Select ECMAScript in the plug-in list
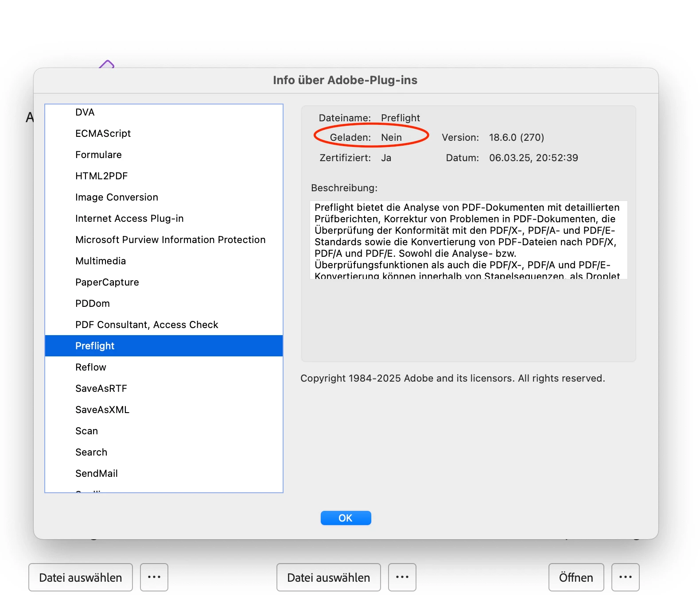Viewport: 700px width, 595px height. (x=163, y=133)
